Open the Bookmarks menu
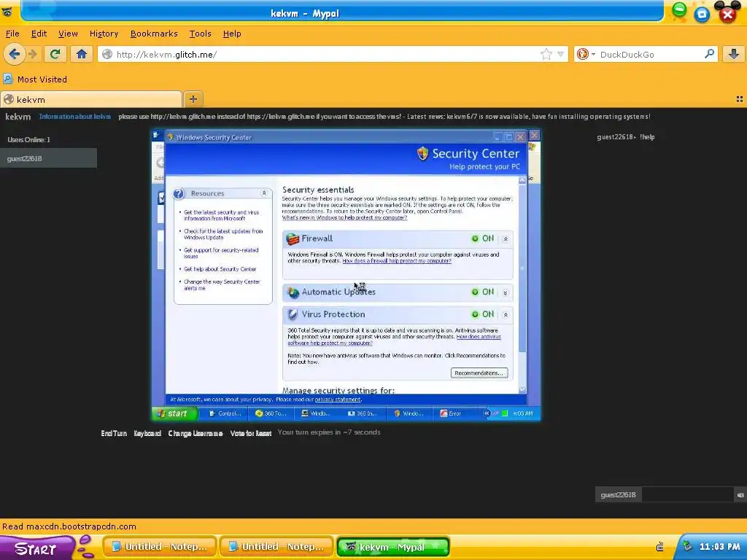This screenshot has height=560, width=747. 154,34
